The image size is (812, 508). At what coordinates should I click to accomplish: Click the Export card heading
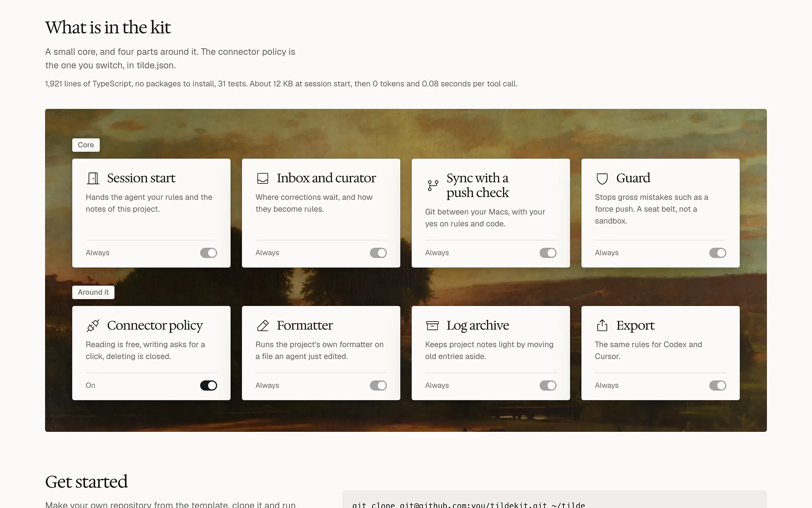(x=635, y=325)
